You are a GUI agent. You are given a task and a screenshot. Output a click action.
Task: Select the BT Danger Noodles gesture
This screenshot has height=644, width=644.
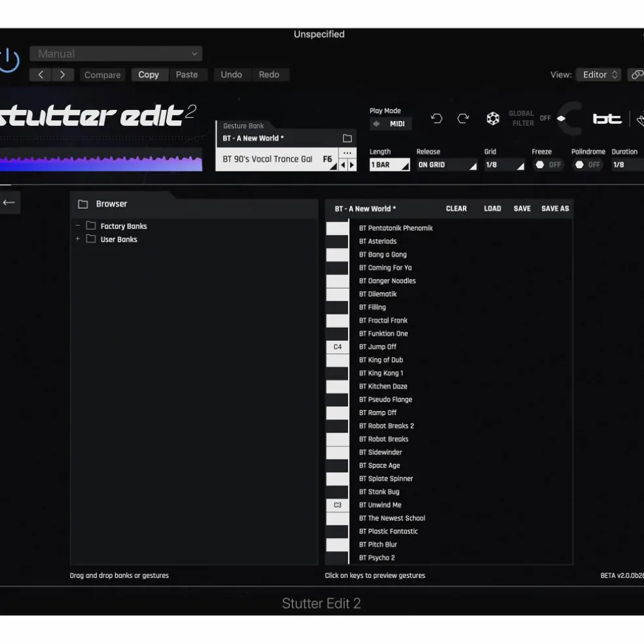pyautogui.click(x=387, y=281)
